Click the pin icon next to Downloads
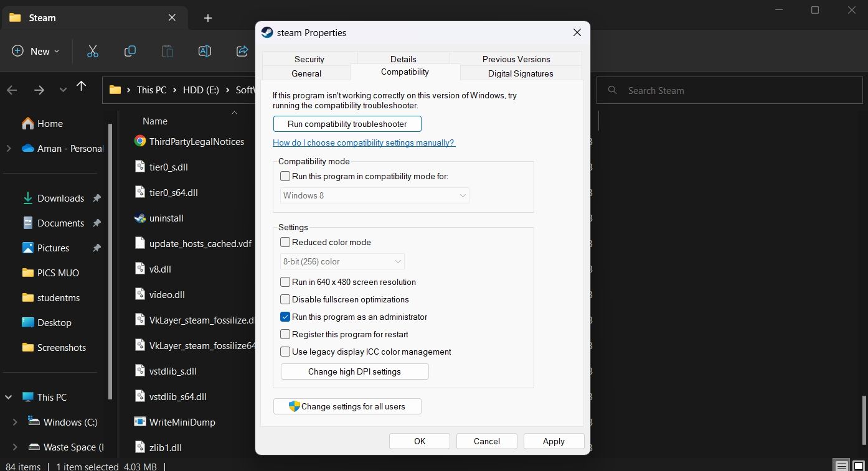 click(97, 198)
